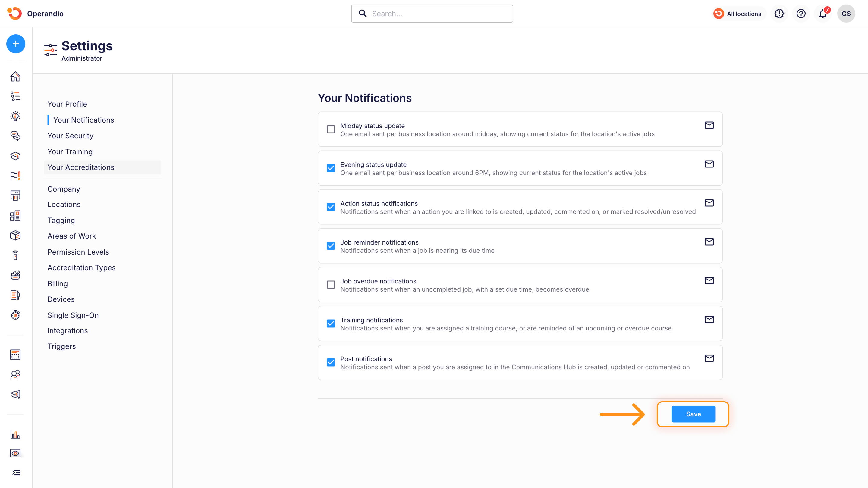The height and width of the screenshot is (488, 868).
Task: Open the graduation cap training icon
Action: [x=15, y=156]
